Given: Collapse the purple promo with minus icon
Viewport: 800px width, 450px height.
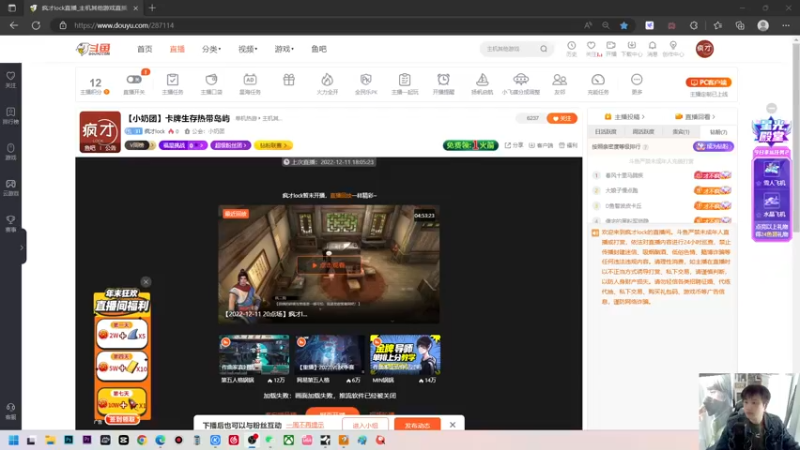Looking at the screenshot, I should (771, 108).
